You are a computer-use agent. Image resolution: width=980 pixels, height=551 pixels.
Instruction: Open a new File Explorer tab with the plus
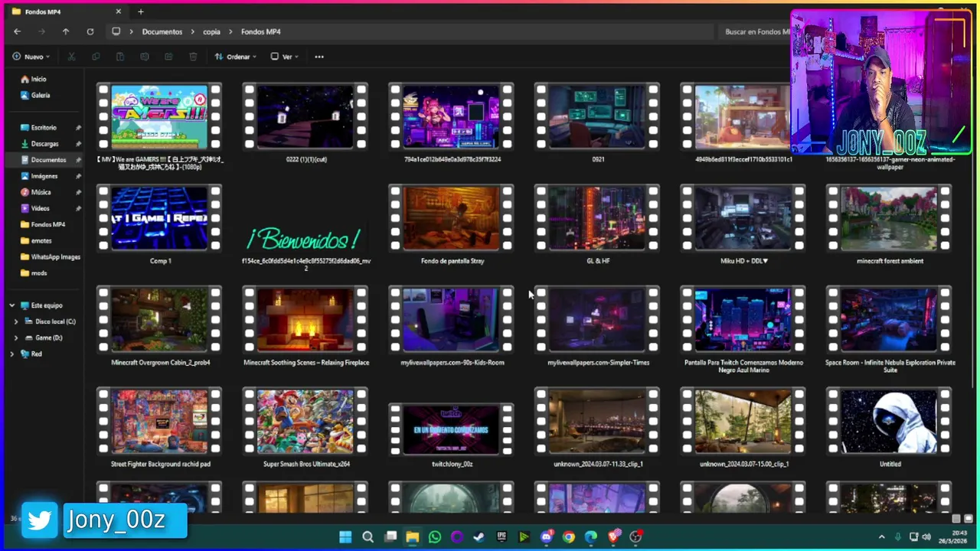pyautogui.click(x=141, y=11)
